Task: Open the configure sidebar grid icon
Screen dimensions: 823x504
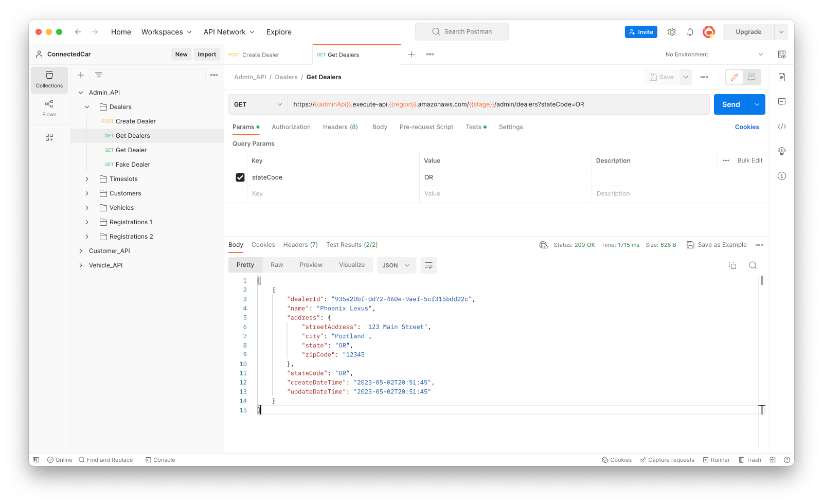Action: click(49, 137)
